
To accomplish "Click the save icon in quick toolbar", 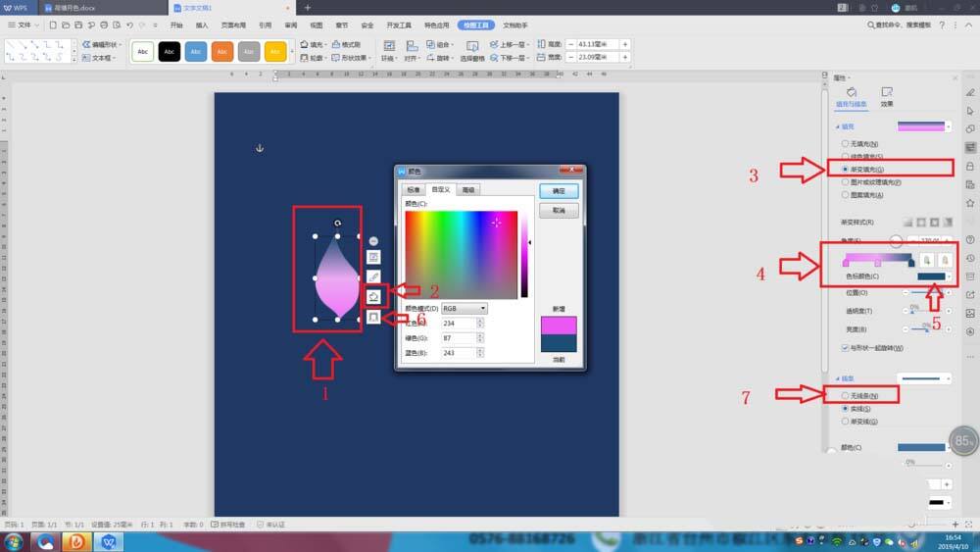I will point(78,25).
